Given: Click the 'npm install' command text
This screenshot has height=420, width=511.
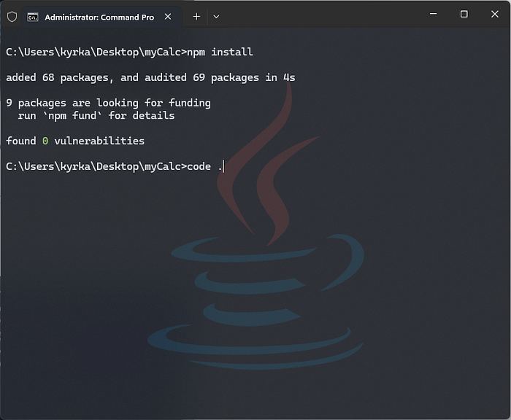Looking at the screenshot, I should pos(220,52).
